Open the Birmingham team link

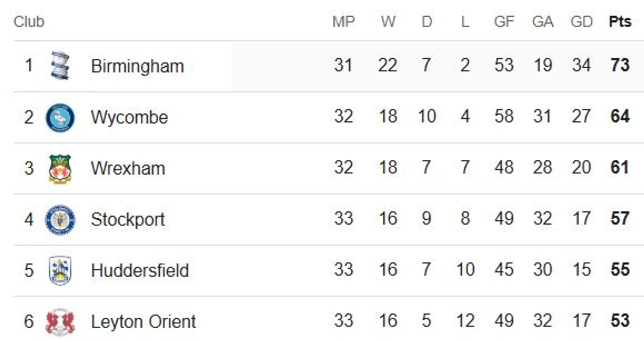(x=137, y=66)
